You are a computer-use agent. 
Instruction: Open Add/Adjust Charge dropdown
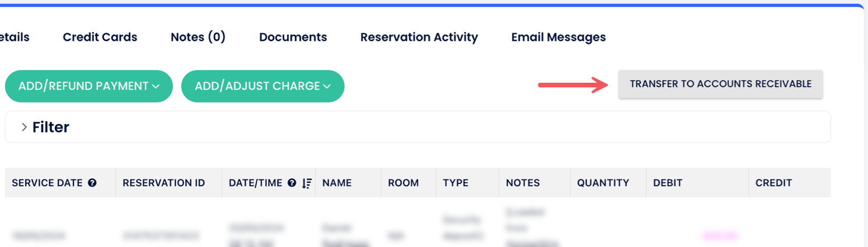[x=263, y=86]
